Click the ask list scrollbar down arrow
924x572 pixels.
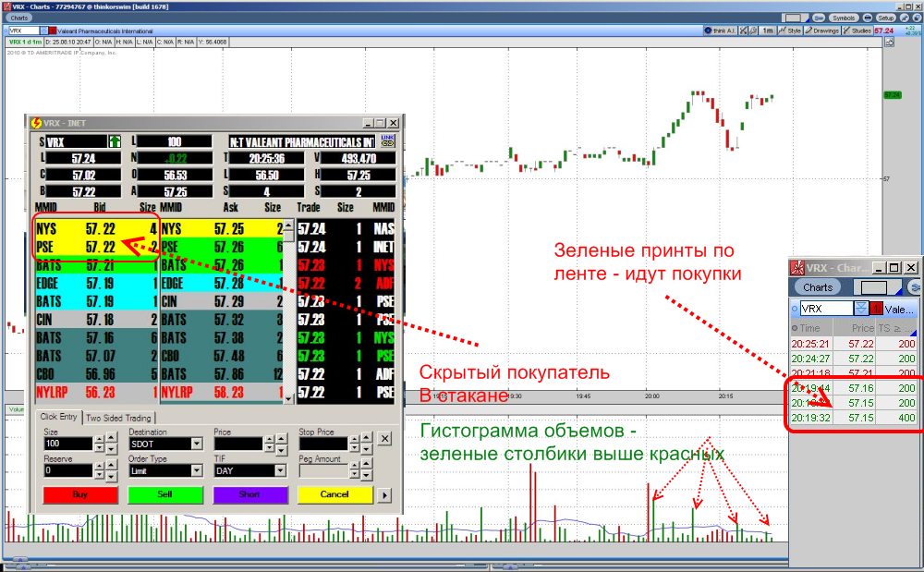pyautogui.click(x=288, y=398)
